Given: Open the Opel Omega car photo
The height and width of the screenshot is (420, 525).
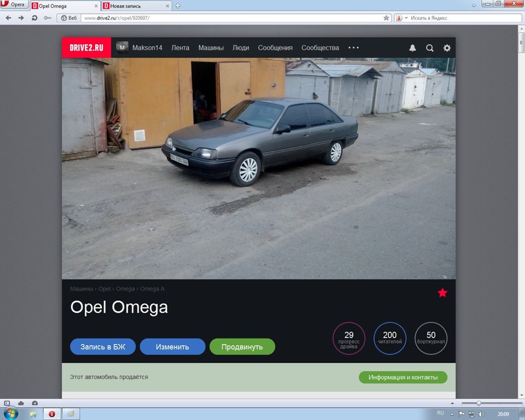Looking at the screenshot, I should (259, 168).
